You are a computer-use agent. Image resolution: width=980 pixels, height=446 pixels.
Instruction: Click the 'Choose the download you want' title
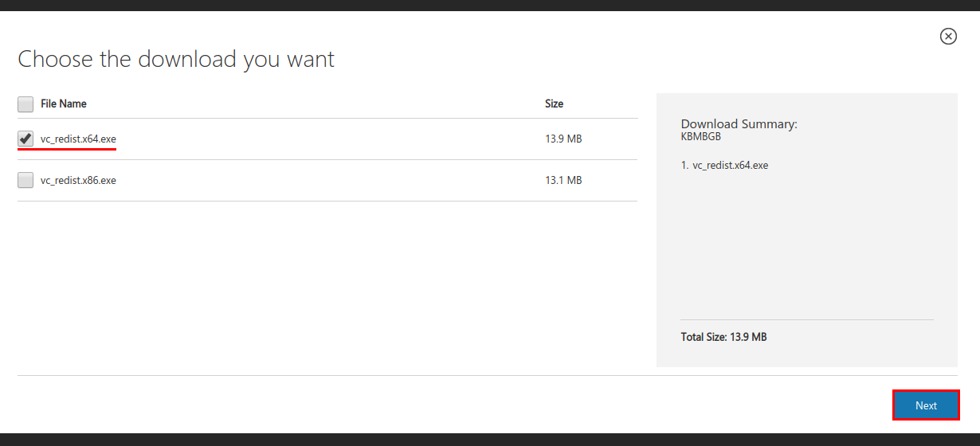coord(176,59)
